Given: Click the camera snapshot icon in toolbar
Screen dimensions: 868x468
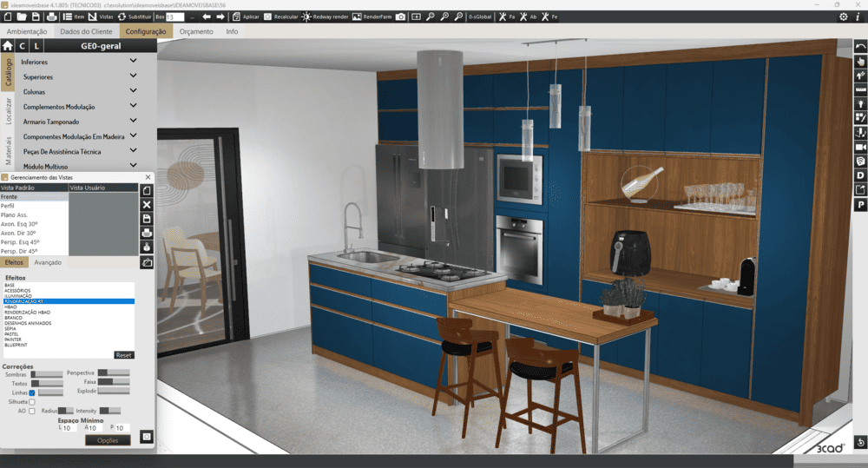Looking at the screenshot, I should coord(400,16).
